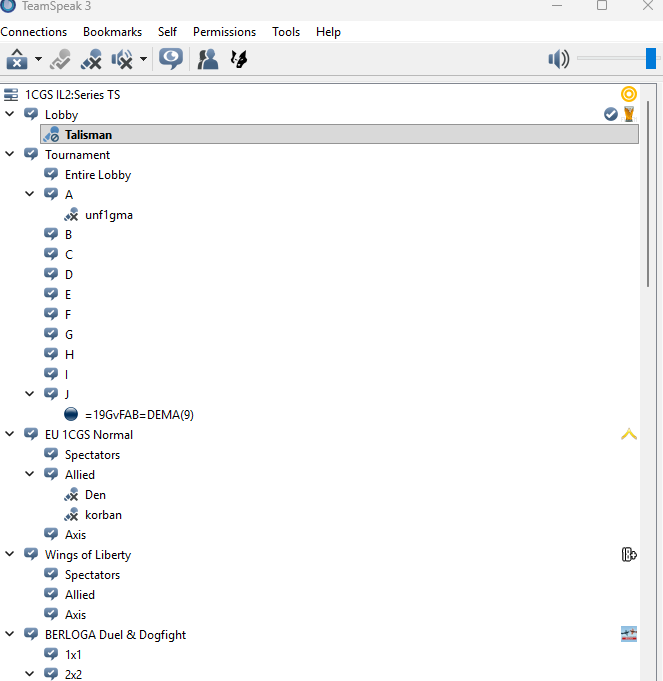Click the channel icon next to I
The width and height of the screenshot is (663, 681).
point(51,374)
